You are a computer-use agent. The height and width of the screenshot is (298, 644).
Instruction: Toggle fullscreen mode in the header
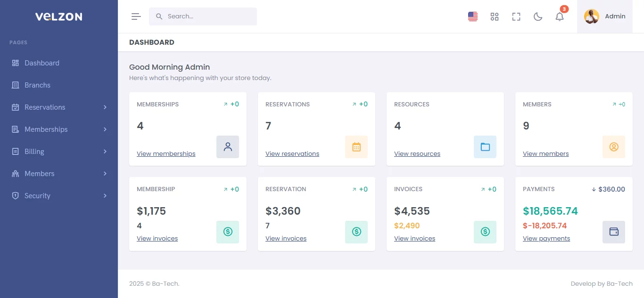tap(516, 16)
